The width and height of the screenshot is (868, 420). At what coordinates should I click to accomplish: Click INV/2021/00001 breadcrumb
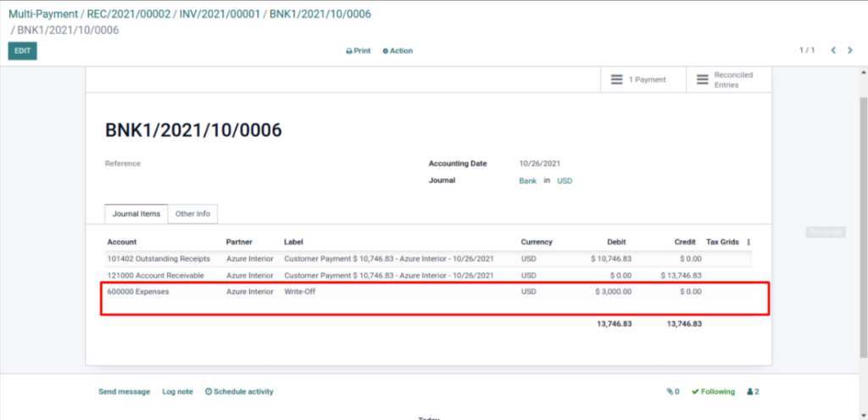tap(220, 14)
